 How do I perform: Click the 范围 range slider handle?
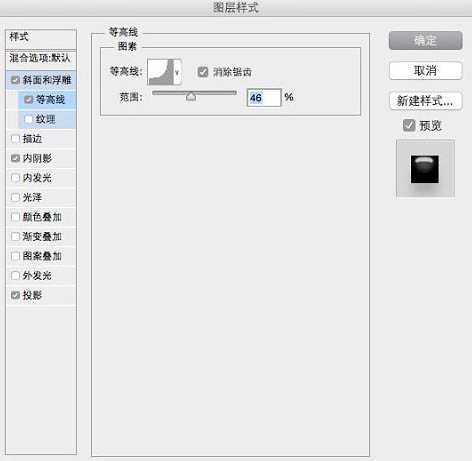tap(191, 96)
